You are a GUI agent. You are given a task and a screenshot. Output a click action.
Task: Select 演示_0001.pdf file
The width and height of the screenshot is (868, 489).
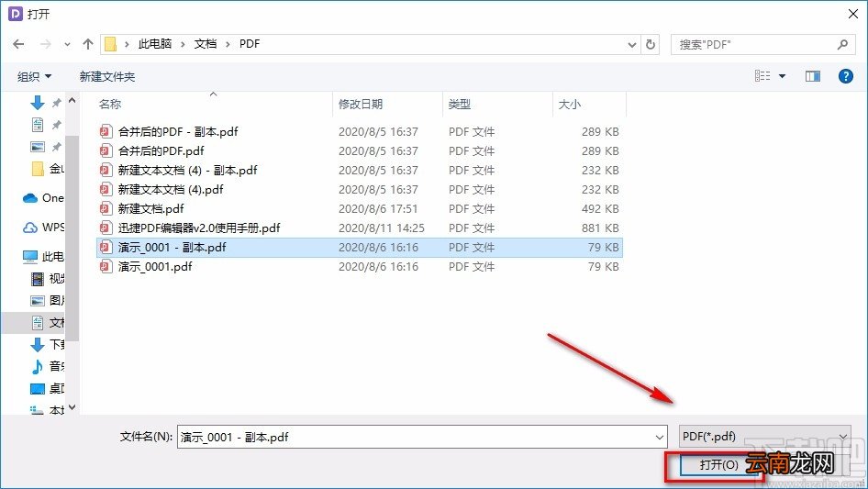tap(360, 266)
